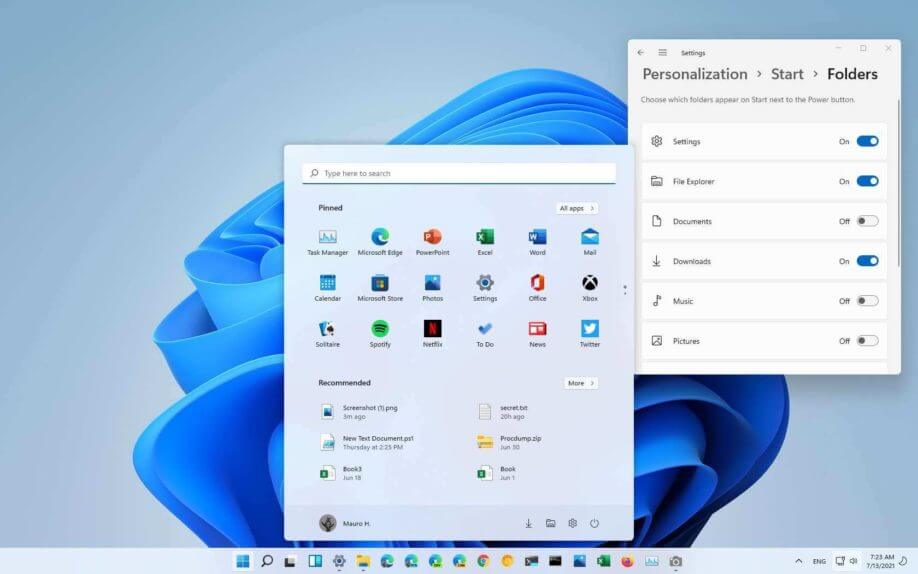Viewport: 918px width, 574px height.
Task: Click the 'Type here to search' box
Action: (x=459, y=173)
